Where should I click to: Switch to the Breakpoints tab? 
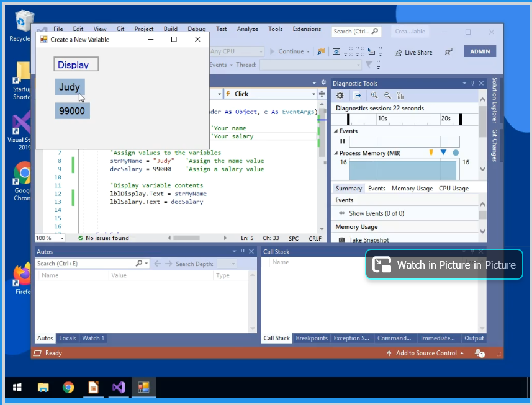(311, 338)
